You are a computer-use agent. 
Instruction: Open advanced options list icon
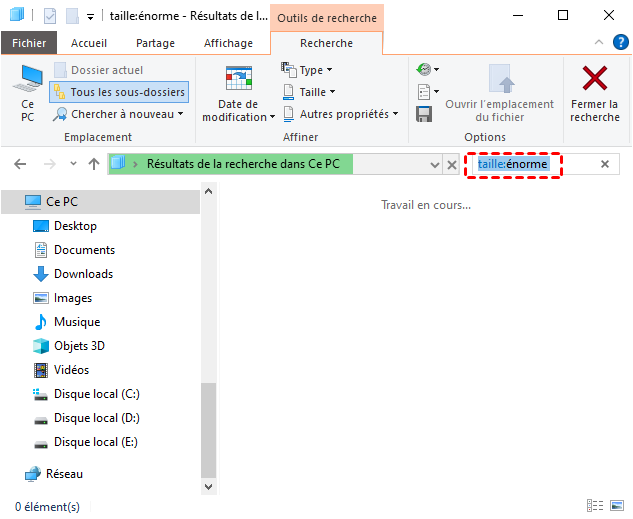point(428,92)
